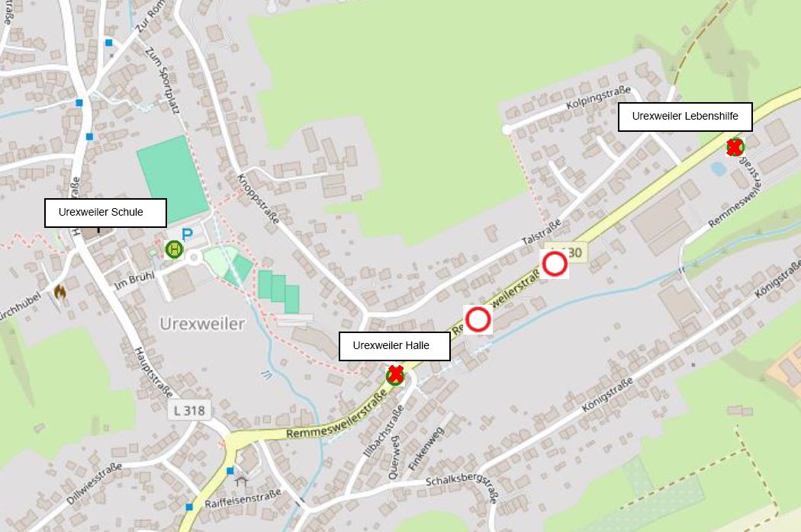801x532 pixels.
Task: Click blue square marker near Zur Rom street
Action: tap(109, 43)
